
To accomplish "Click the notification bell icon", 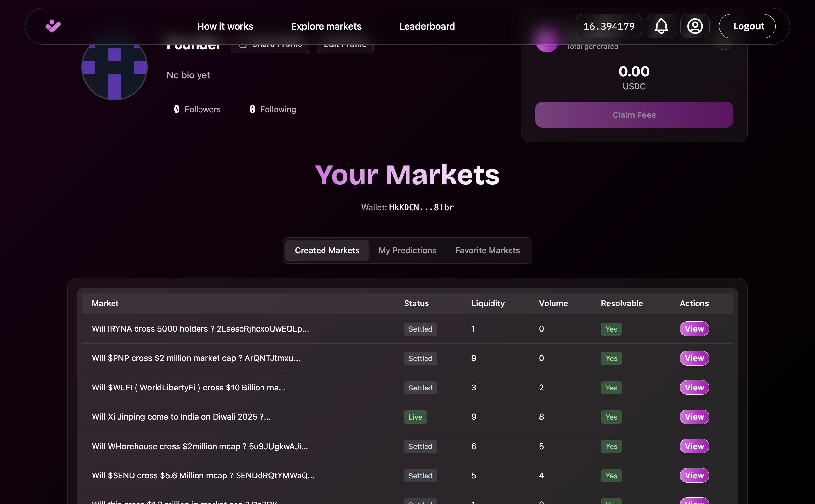I will [x=661, y=26].
